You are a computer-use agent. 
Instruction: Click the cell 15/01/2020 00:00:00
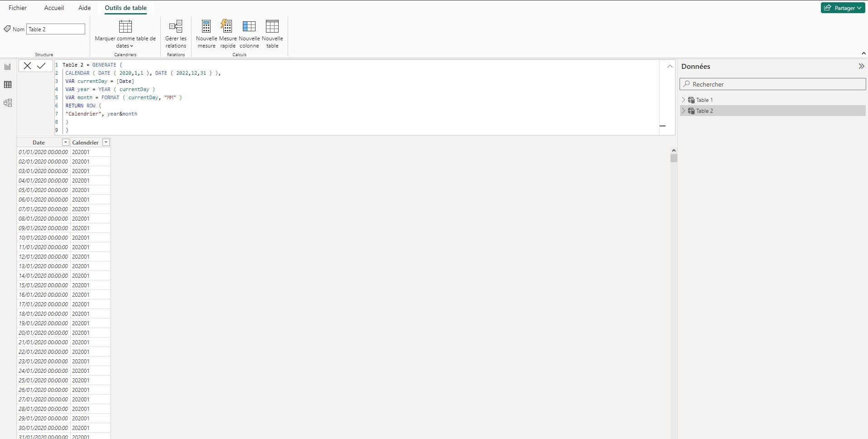click(x=43, y=285)
